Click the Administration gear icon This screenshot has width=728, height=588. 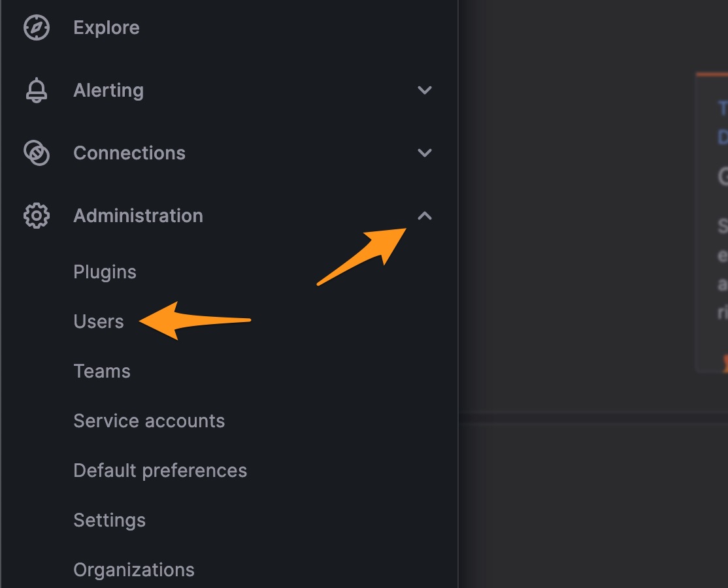[37, 216]
